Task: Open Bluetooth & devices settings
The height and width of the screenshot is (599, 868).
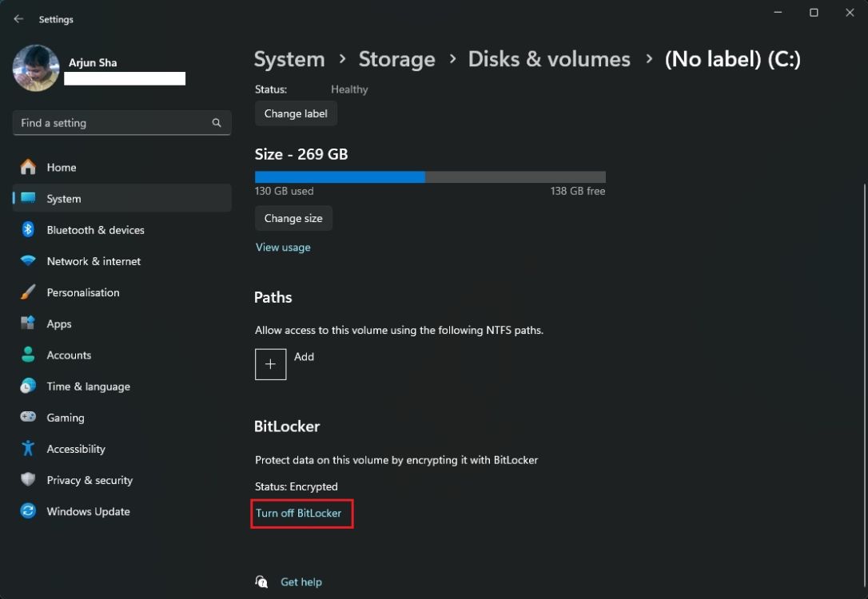Action: click(95, 230)
